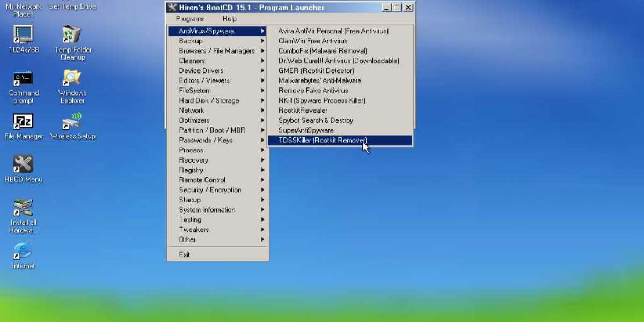Open the Windows Explorer desktop icon
The width and height of the screenshot is (644, 322).
click(x=72, y=79)
